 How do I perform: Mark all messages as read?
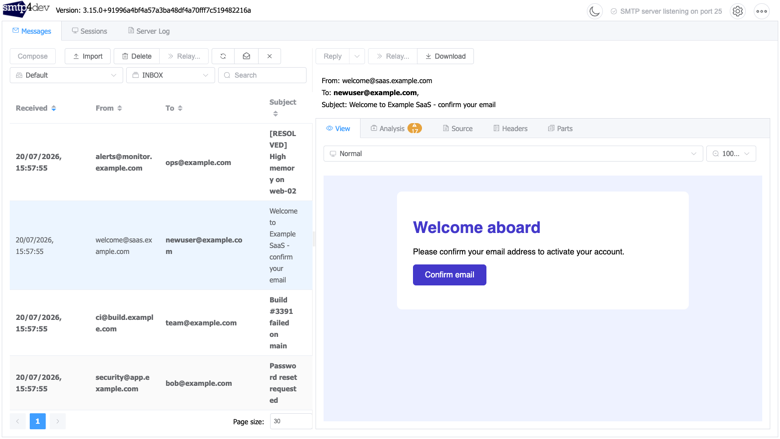tap(246, 56)
